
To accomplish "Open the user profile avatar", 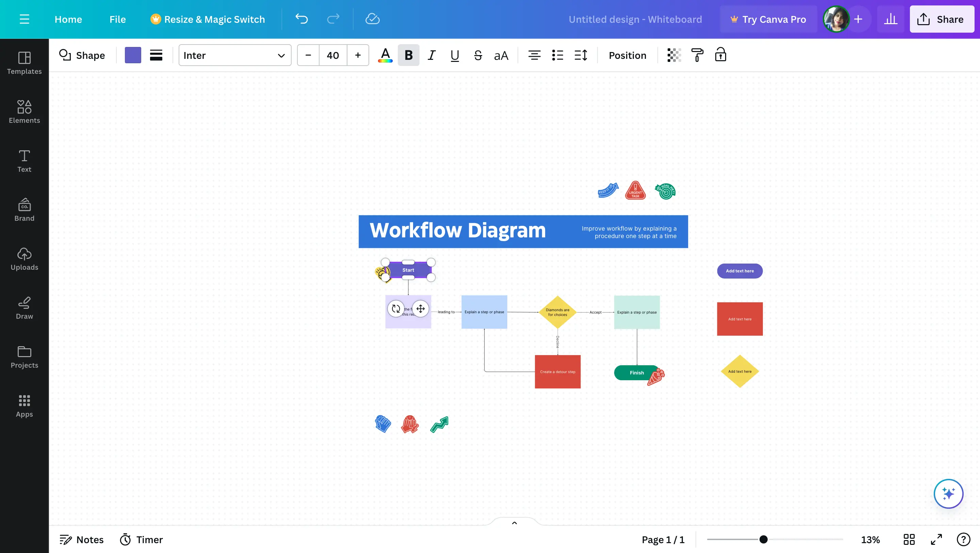I will coord(836,19).
